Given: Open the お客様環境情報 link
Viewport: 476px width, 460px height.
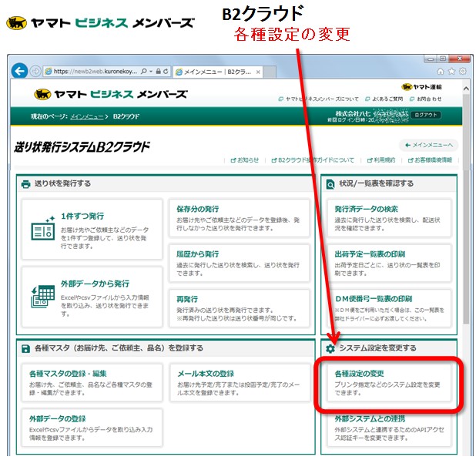Looking at the screenshot, I should (430, 160).
